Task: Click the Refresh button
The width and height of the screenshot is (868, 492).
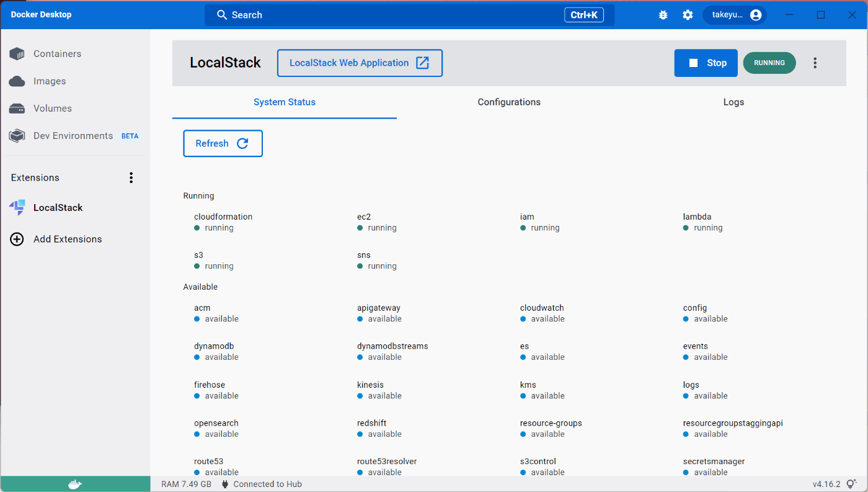Action: [x=223, y=143]
